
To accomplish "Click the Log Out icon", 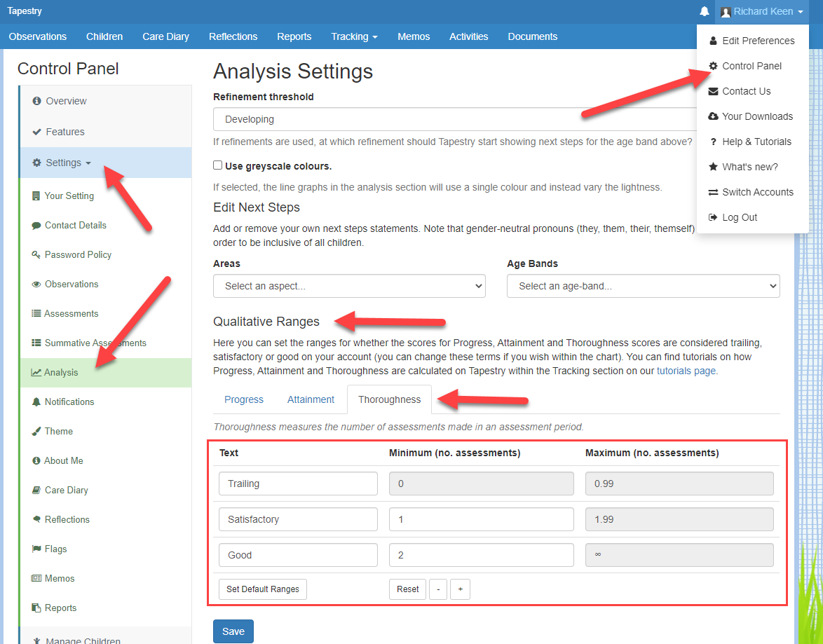I will pos(713,217).
